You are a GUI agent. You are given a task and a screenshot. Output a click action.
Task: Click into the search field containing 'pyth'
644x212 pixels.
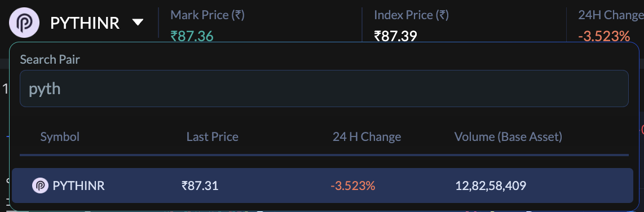pos(324,89)
